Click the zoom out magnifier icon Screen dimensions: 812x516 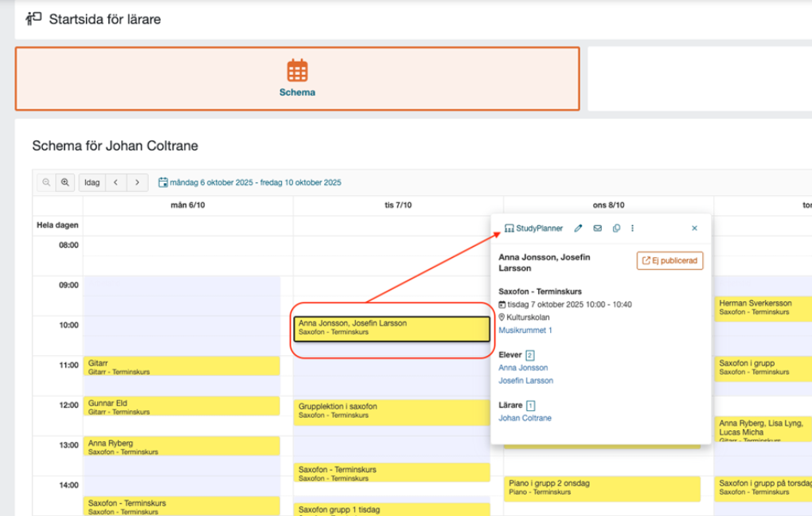[x=46, y=182]
